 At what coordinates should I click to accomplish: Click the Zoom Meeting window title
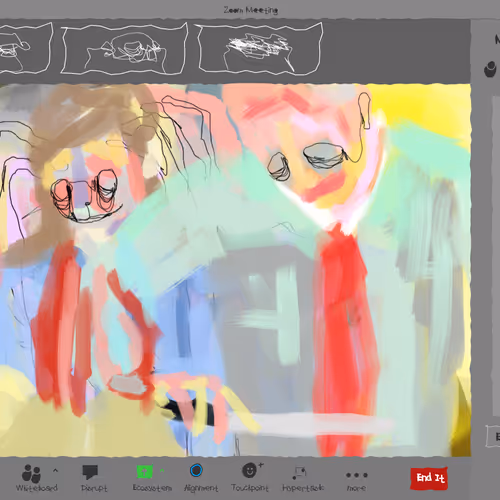tap(250, 10)
